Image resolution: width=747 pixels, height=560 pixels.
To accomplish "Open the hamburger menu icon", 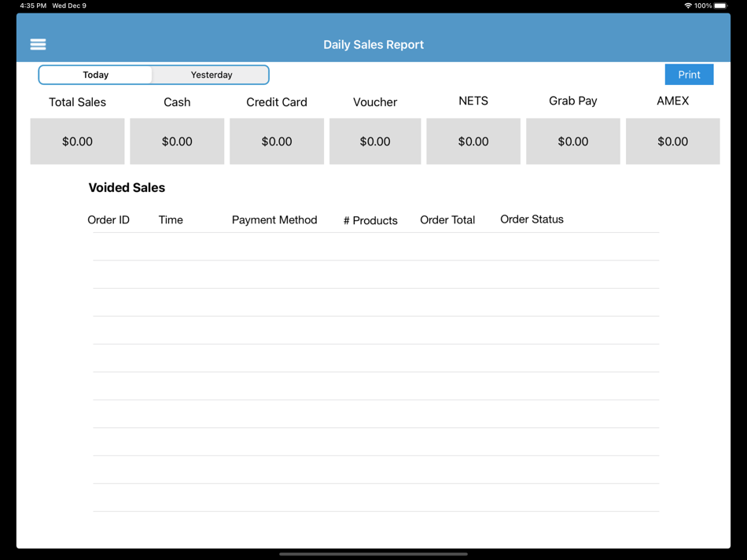I will (x=38, y=44).
